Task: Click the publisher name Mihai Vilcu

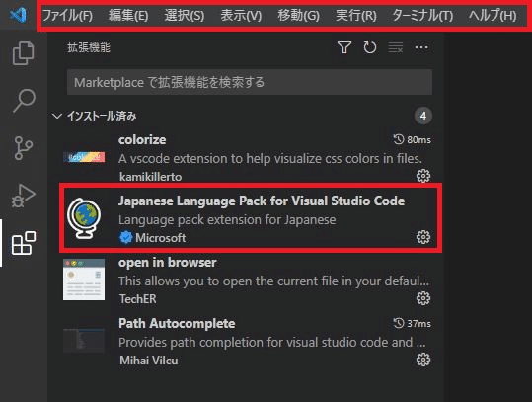Action: tap(149, 361)
